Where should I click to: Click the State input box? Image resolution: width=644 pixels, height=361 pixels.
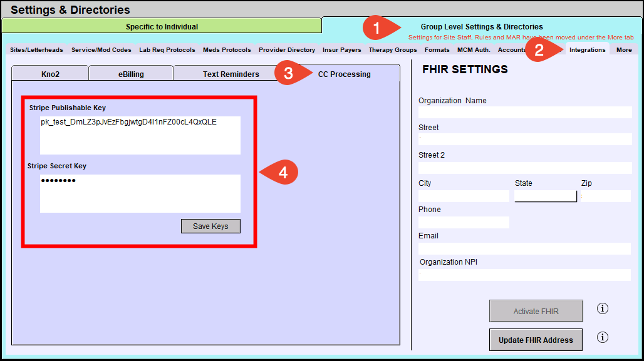pos(545,196)
